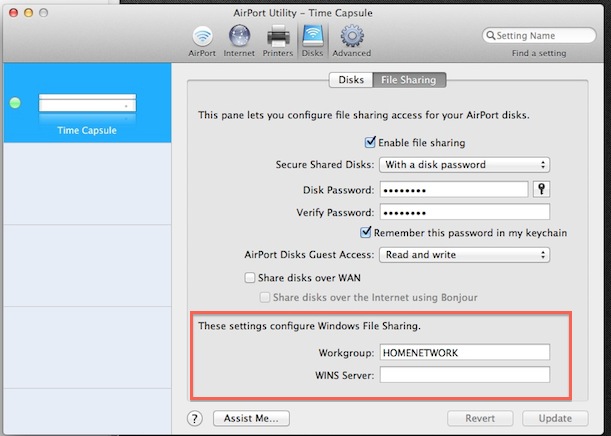Click the Workgroup field showing HOMENETWORK
Image resolution: width=611 pixels, height=436 pixels.
464,352
